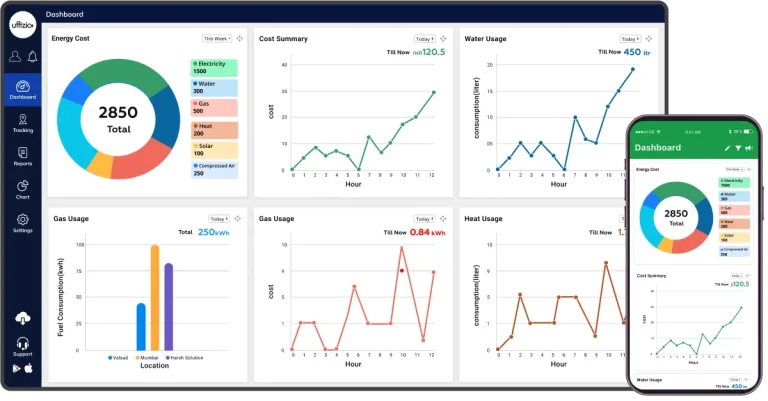Open the Tracking page from sidebar

[x=22, y=123]
